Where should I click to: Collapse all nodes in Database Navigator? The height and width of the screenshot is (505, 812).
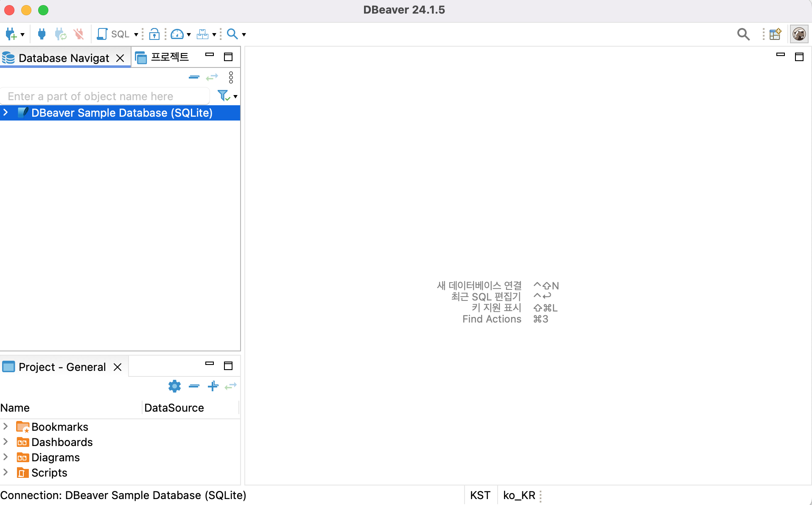(194, 77)
